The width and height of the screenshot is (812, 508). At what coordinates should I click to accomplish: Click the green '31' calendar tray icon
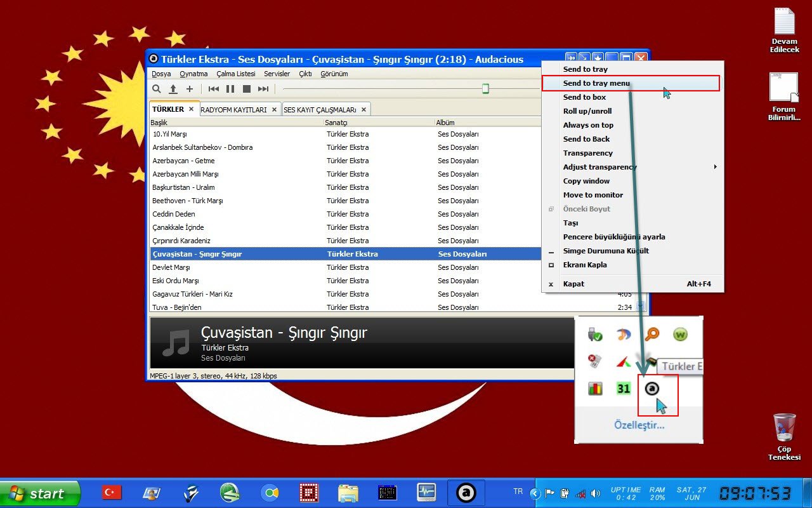click(x=624, y=388)
